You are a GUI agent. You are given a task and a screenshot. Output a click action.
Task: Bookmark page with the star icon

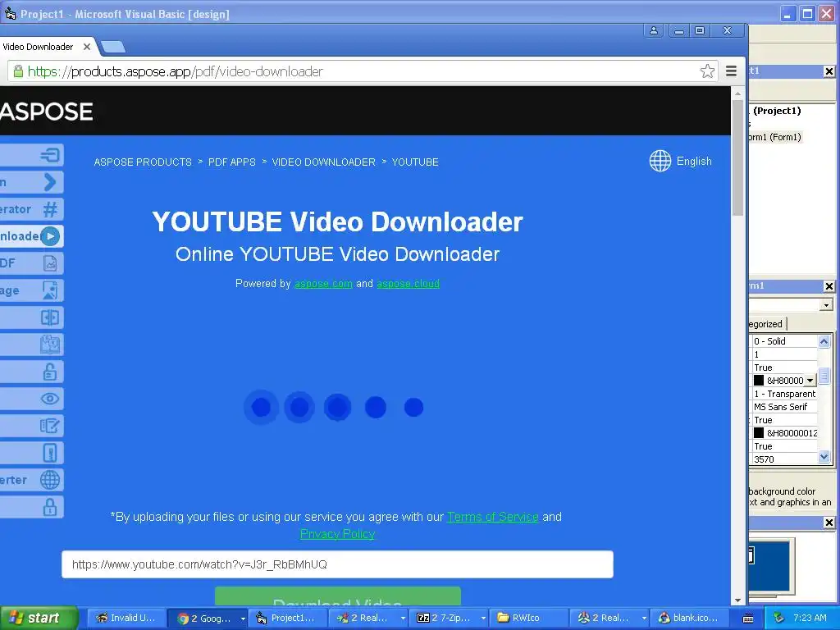(707, 71)
